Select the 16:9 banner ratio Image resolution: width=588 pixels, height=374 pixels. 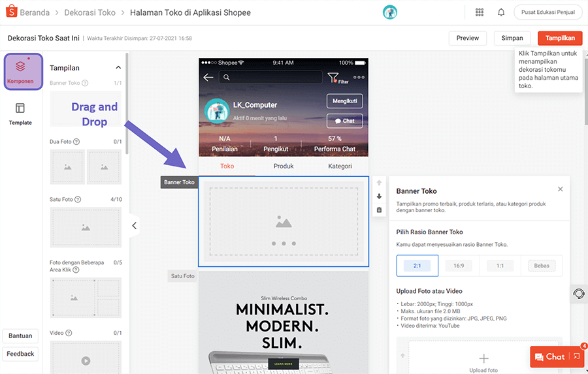click(x=458, y=266)
